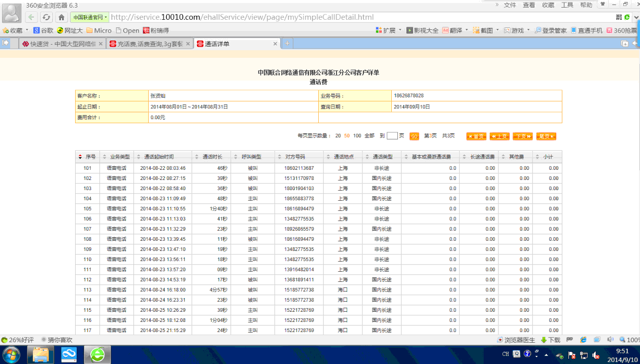Expand the 扩展 extensions dropdown
This screenshot has height=364, width=640.
400,30
